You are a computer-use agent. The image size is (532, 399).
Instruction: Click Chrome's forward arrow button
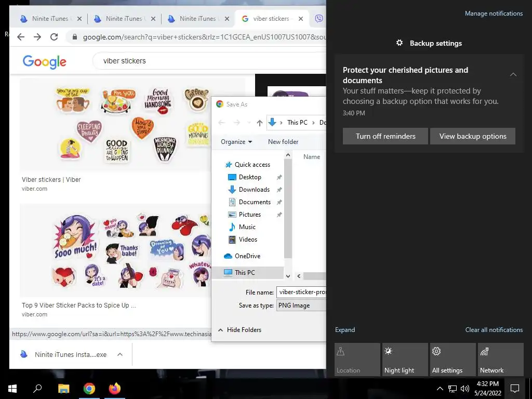pos(37,37)
